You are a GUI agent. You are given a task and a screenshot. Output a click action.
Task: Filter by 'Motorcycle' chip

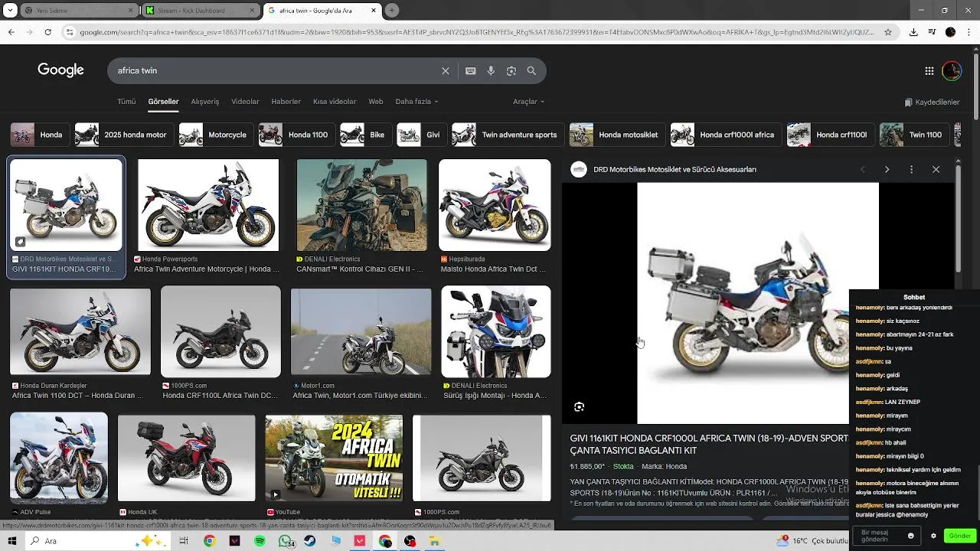(x=216, y=135)
